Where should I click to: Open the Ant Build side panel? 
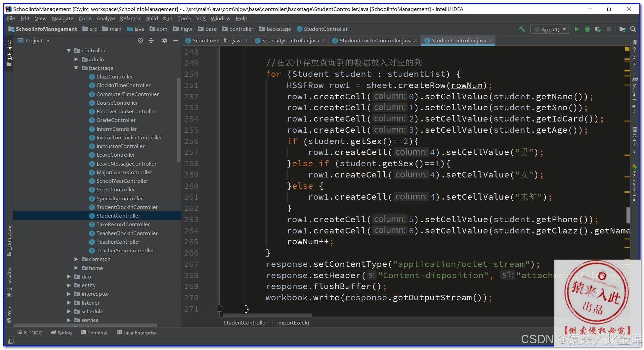(634, 52)
